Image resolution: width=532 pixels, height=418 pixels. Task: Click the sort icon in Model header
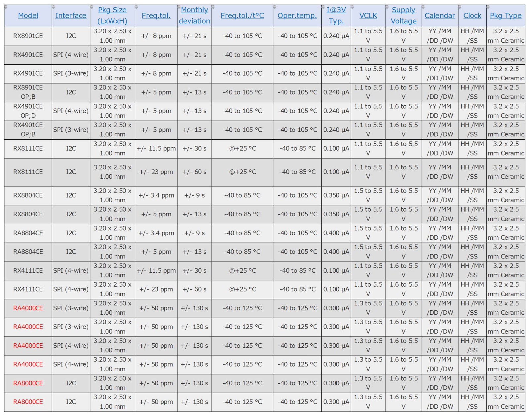click(6, 7)
